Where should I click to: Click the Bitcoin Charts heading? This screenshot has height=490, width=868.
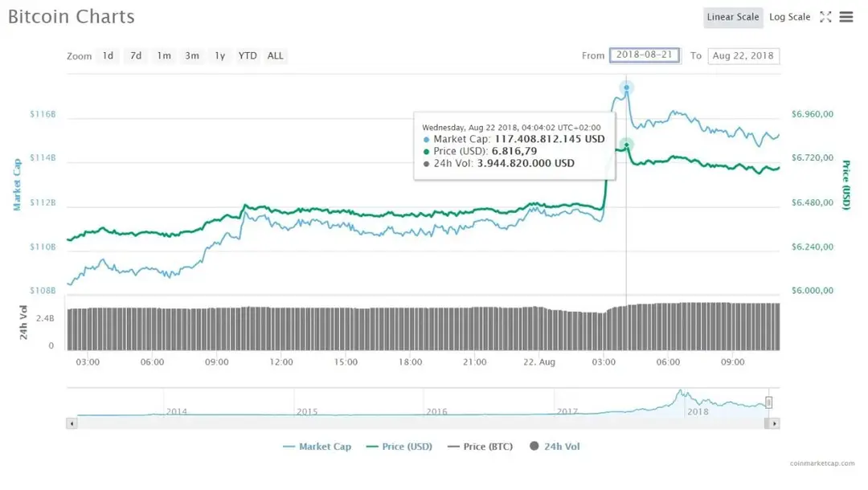pyautogui.click(x=72, y=17)
